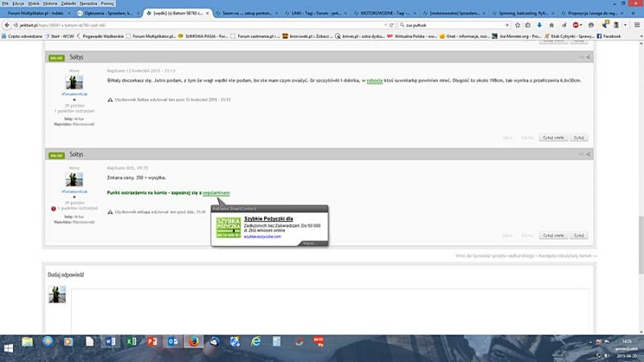
Task: Open Outlook from the taskbar
Action: coord(172,343)
